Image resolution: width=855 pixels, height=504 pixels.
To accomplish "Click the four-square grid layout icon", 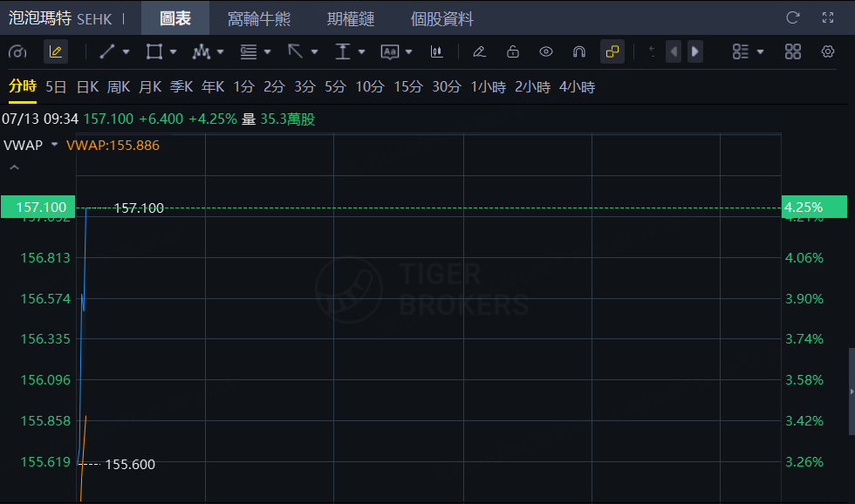I will (793, 51).
